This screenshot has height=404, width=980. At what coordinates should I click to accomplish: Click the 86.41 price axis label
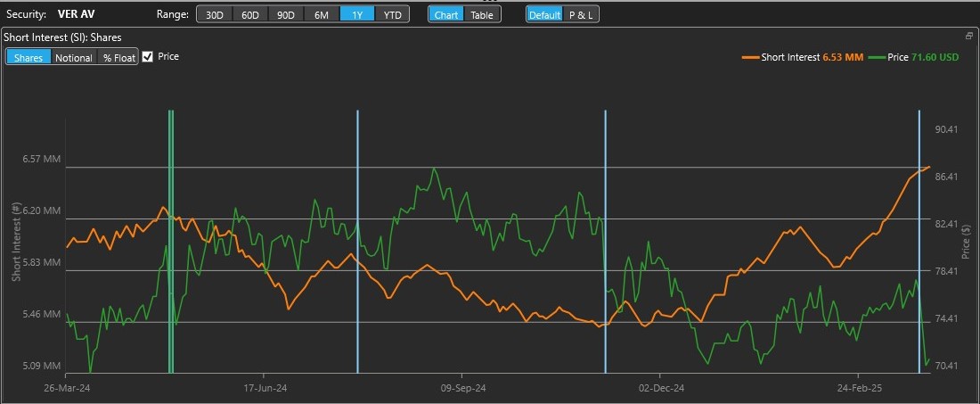[x=946, y=177]
